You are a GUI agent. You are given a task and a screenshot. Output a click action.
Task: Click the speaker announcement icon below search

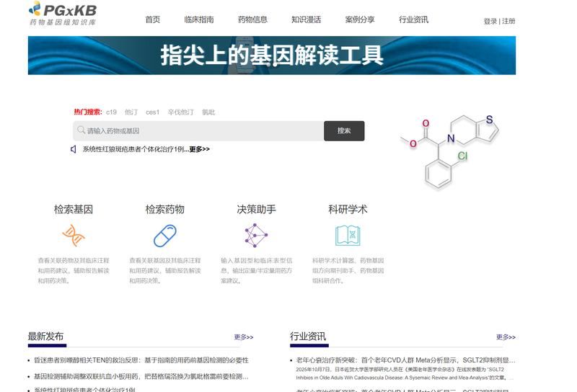(74, 149)
